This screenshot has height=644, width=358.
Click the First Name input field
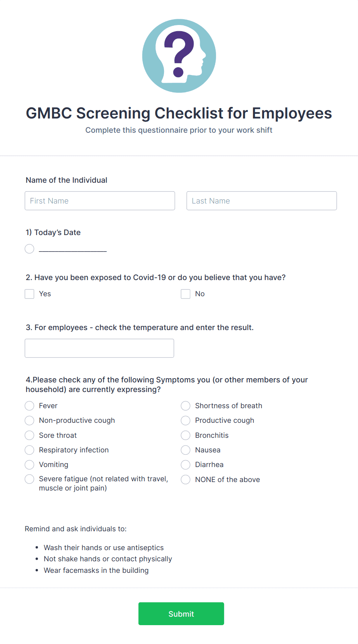[99, 200]
